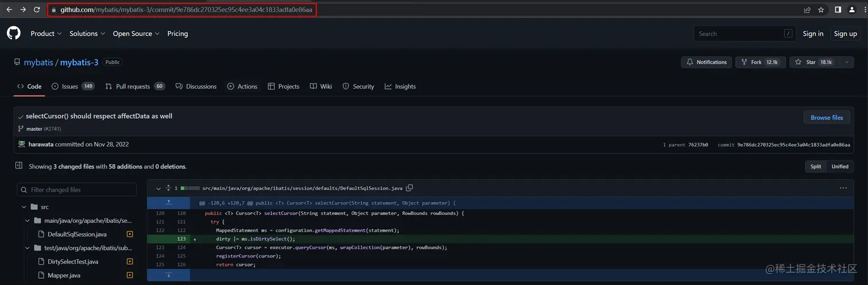Switch diff view to Unified
The image size is (868, 285).
click(840, 166)
